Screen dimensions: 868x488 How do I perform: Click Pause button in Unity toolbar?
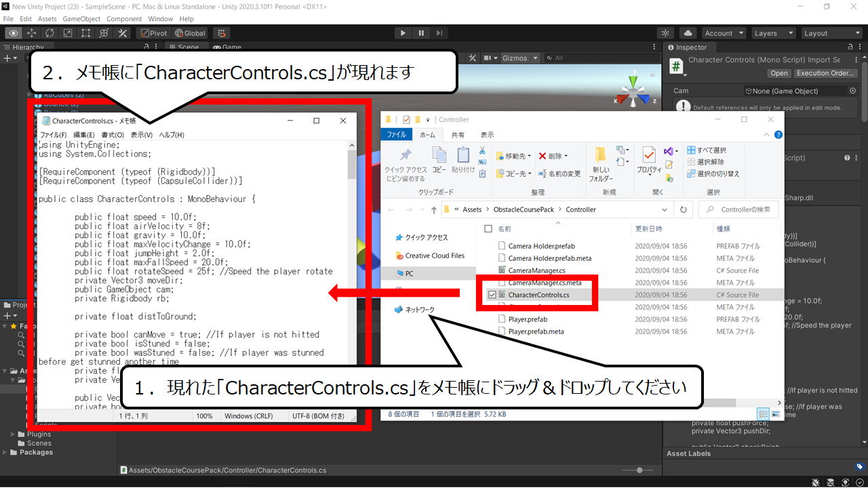click(421, 33)
